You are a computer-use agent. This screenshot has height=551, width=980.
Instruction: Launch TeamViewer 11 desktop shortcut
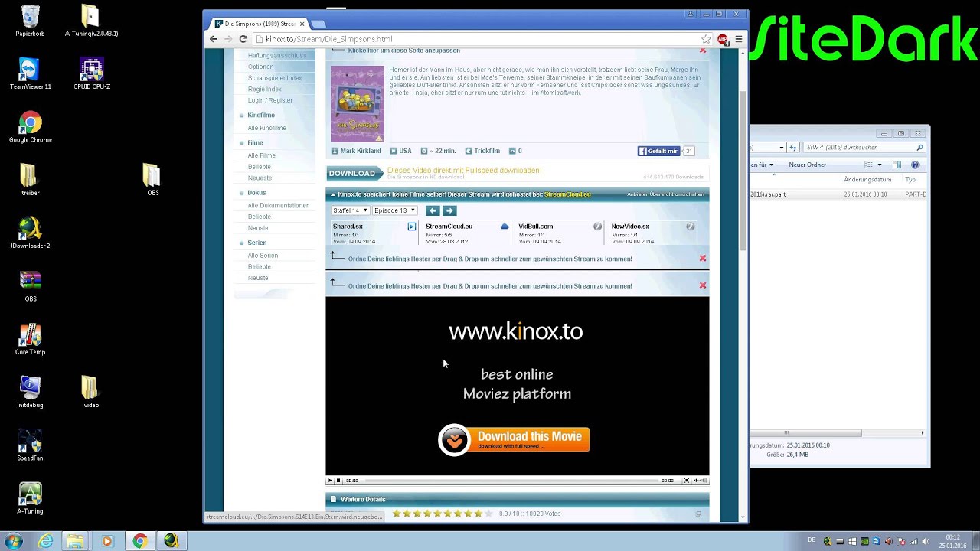pyautogui.click(x=30, y=74)
